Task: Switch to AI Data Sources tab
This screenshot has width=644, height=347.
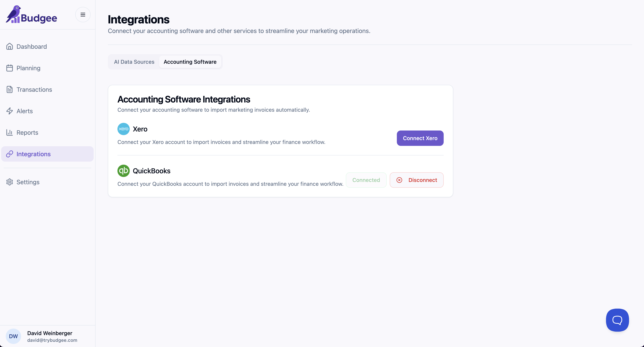Action: (134, 62)
